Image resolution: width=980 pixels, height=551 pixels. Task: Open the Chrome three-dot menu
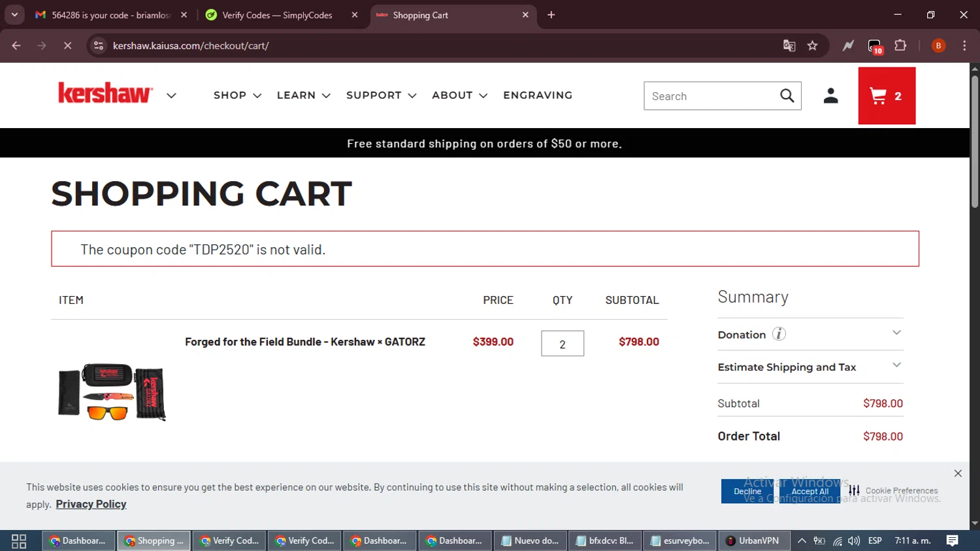964,46
